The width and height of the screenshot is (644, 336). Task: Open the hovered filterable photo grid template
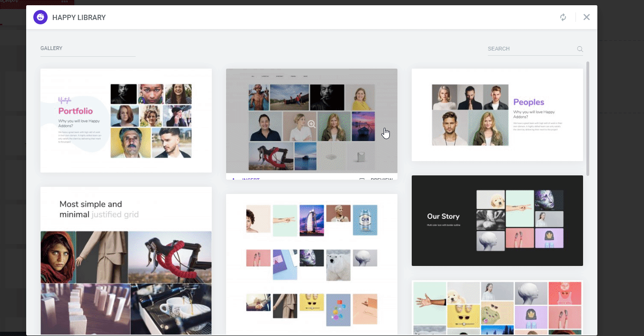coord(312,121)
